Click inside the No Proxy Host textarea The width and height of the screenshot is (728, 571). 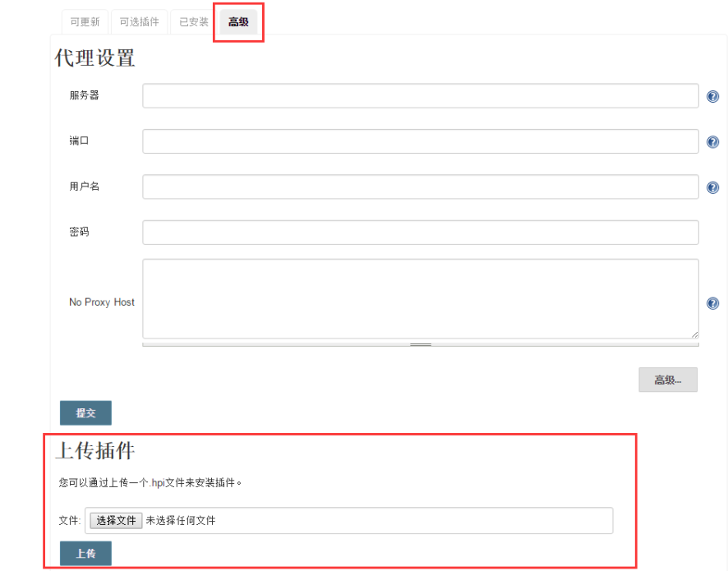click(421, 298)
